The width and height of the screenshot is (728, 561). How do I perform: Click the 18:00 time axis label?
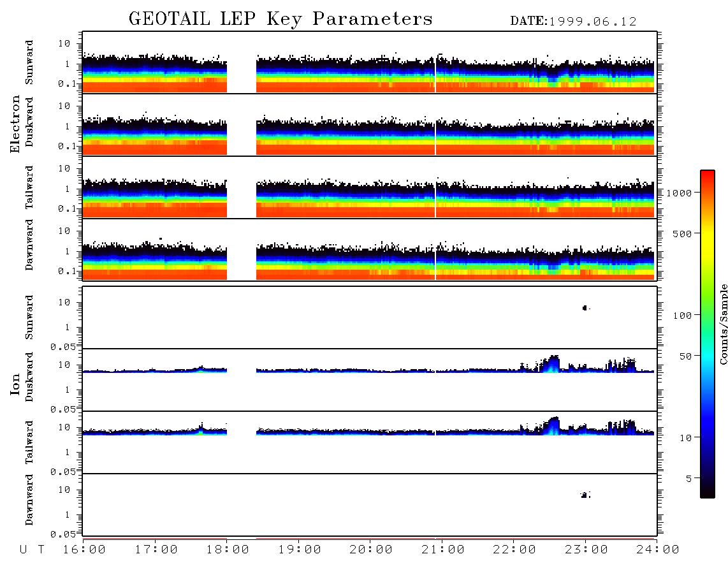click(x=228, y=550)
